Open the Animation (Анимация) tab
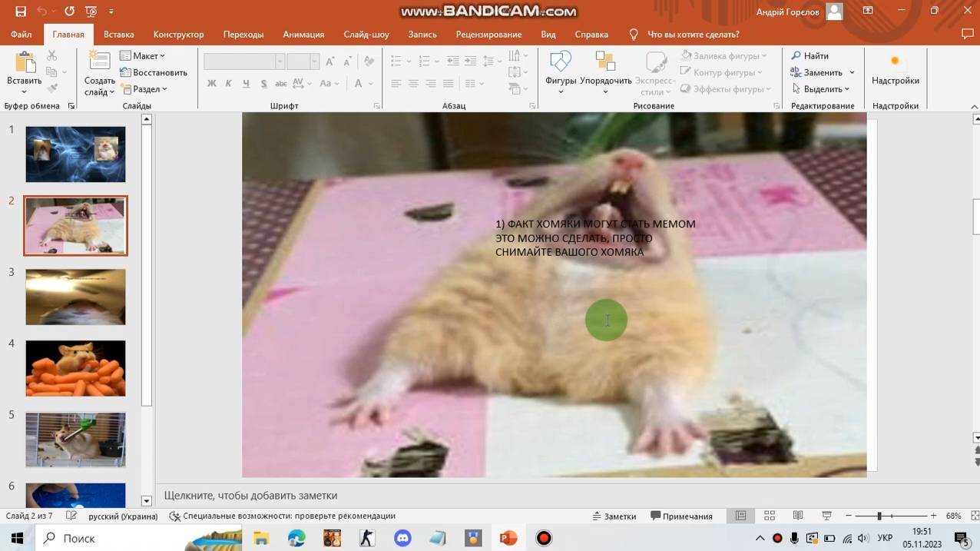The width and height of the screenshot is (980, 551). coord(303,35)
